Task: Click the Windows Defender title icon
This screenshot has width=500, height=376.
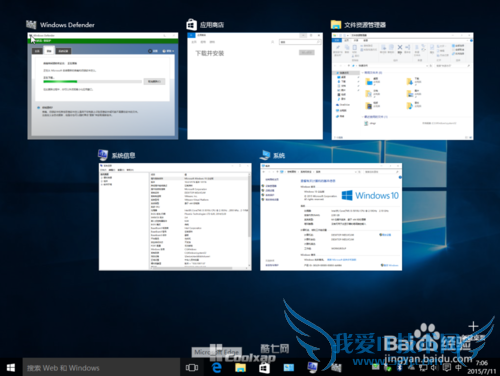Action: click(x=31, y=24)
